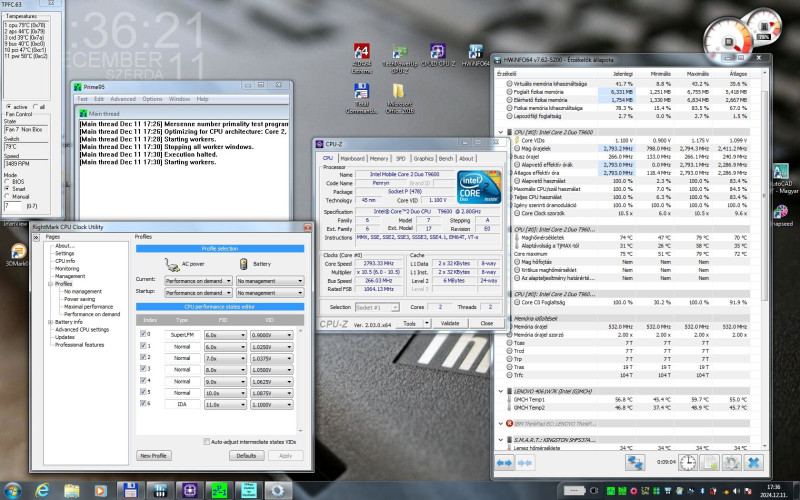Click the Defaults button in RightMark
800x500 pixels.
coord(246,456)
